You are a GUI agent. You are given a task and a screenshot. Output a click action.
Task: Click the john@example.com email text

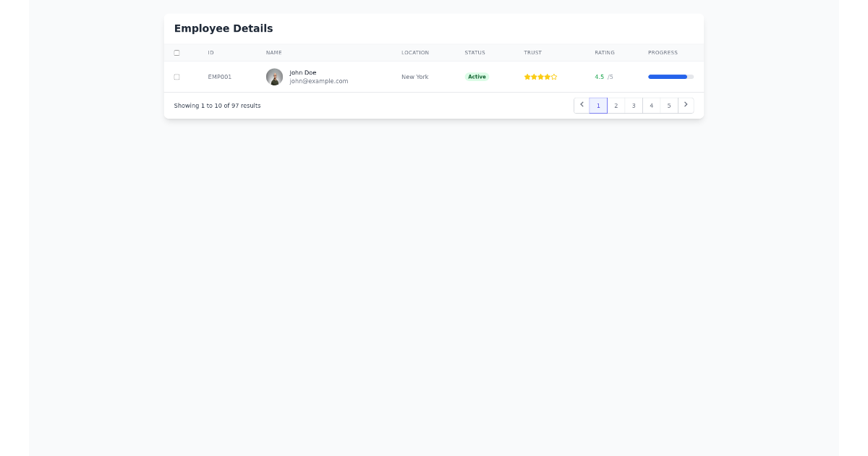(318, 81)
